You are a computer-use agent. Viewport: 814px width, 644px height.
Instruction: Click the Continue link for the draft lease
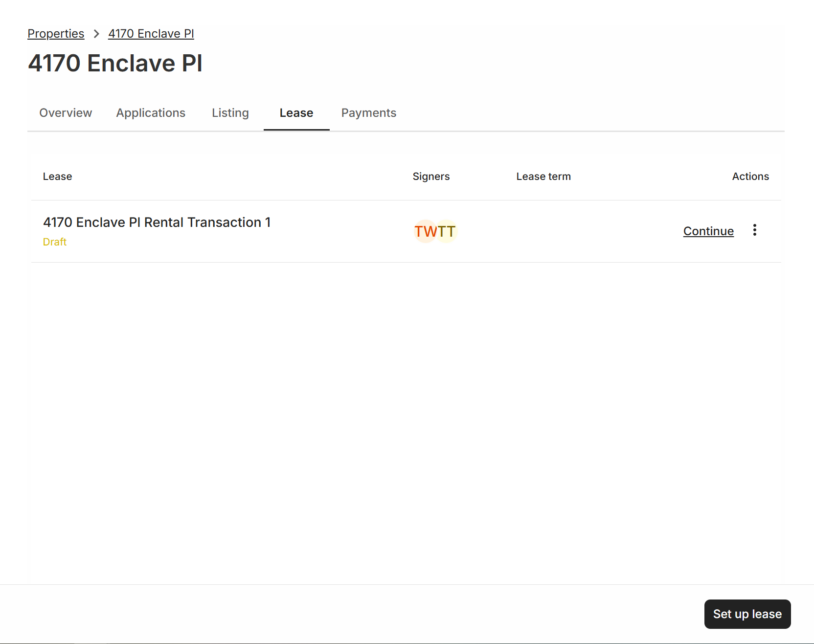708,231
